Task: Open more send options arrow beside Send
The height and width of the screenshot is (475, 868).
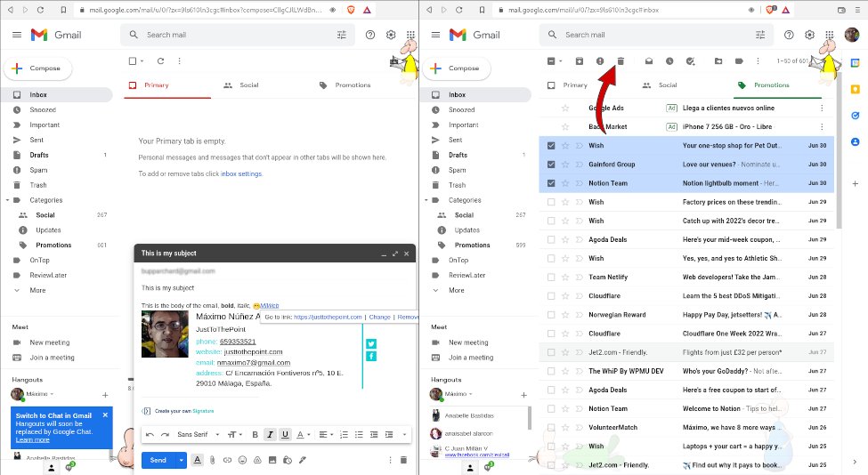Action: point(181,460)
